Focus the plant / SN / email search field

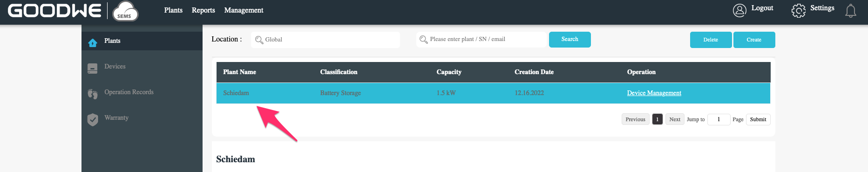tap(481, 40)
